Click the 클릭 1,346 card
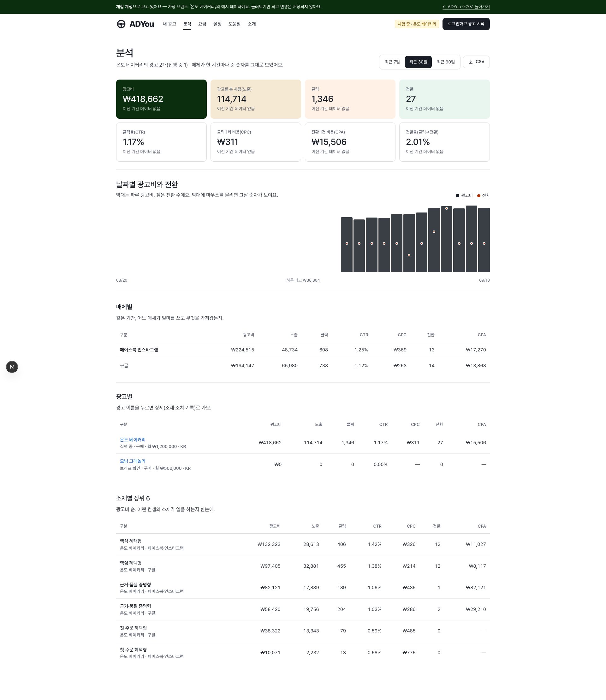606x700 pixels. pos(350,99)
